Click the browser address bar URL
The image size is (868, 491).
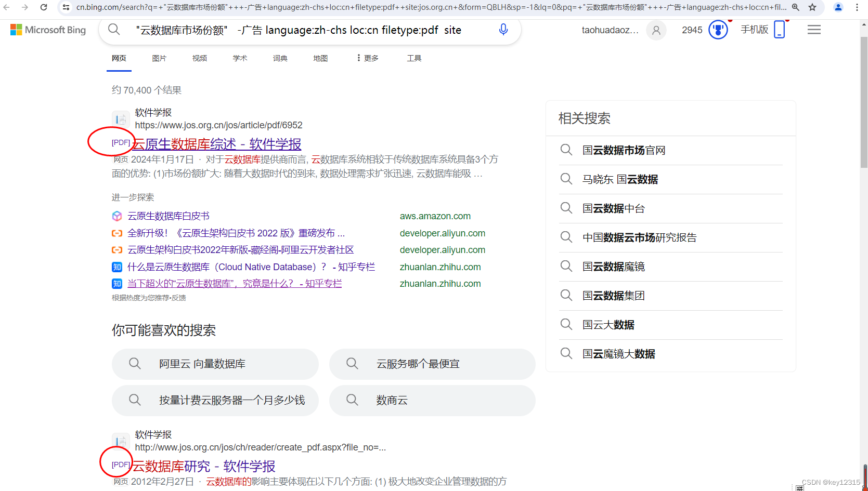[431, 7]
